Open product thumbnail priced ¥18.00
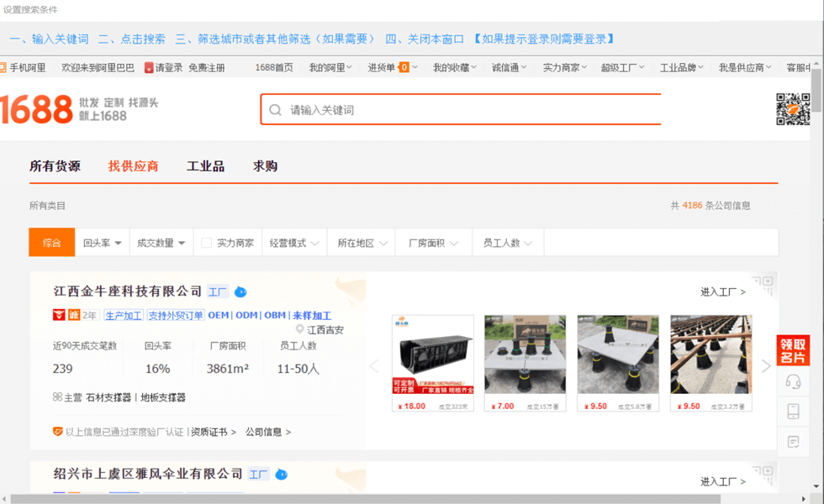 pos(433,363)
